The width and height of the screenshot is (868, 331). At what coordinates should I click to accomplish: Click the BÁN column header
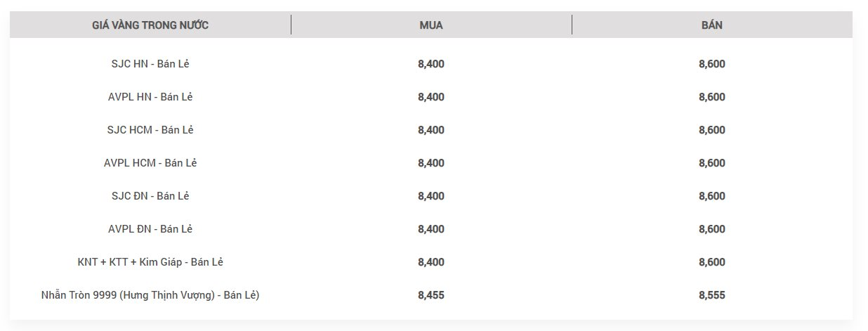[712, 25]
